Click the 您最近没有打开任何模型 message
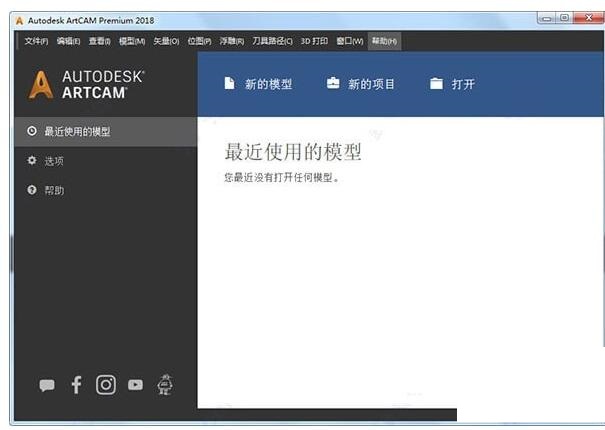The height and width of the screenshot is (430, 605). pos(282,178)
